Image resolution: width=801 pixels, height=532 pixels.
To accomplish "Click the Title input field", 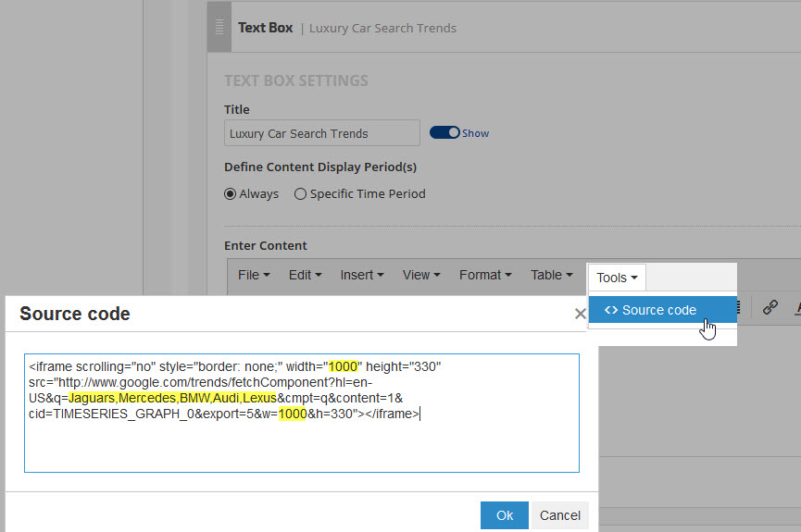I will point(321,133).
